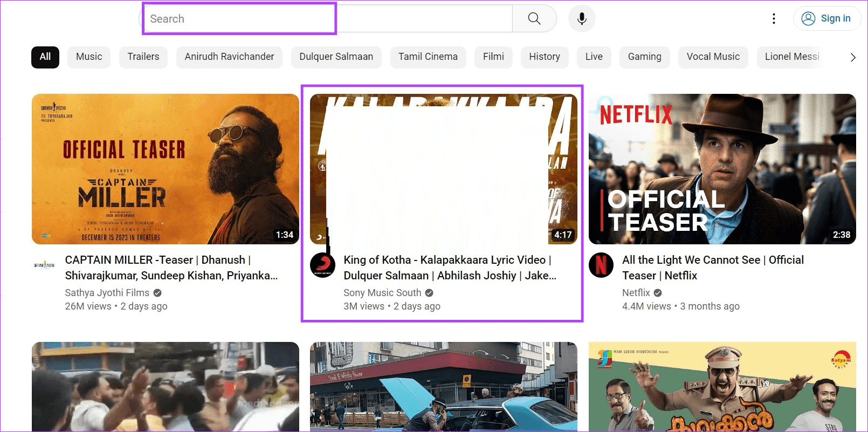
Task: Activate voice search microphone
Action: [x=582, y=19]
